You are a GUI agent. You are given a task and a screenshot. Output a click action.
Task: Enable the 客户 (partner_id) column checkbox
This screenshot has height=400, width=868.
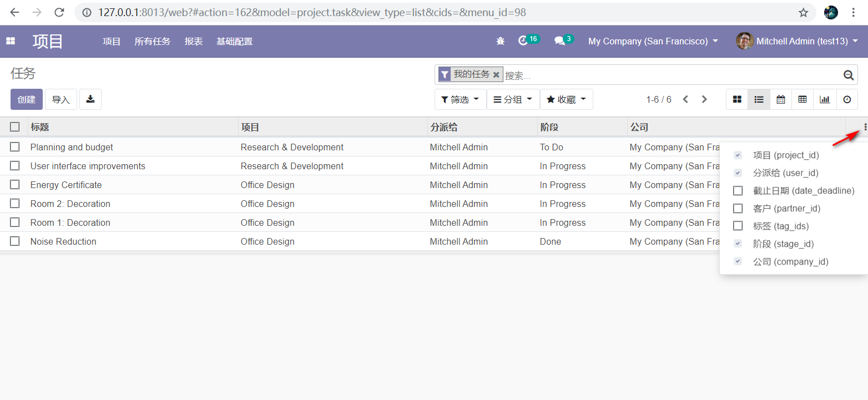click(x=738, y=209)
